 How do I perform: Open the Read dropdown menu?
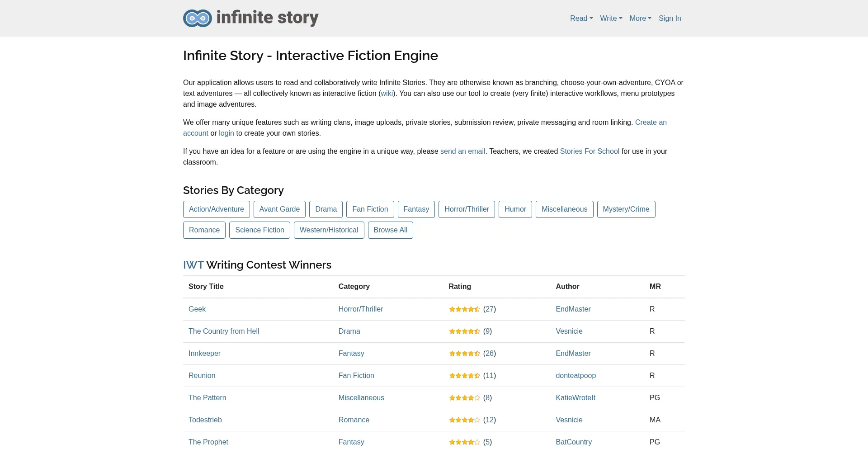pyautogui.click(x=581, y=18)
